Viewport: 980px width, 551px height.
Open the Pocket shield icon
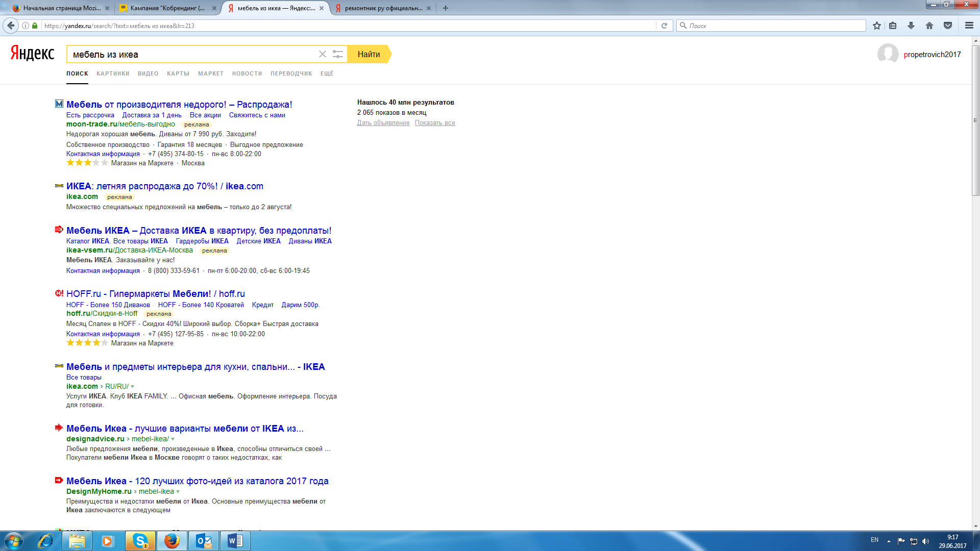948,26
